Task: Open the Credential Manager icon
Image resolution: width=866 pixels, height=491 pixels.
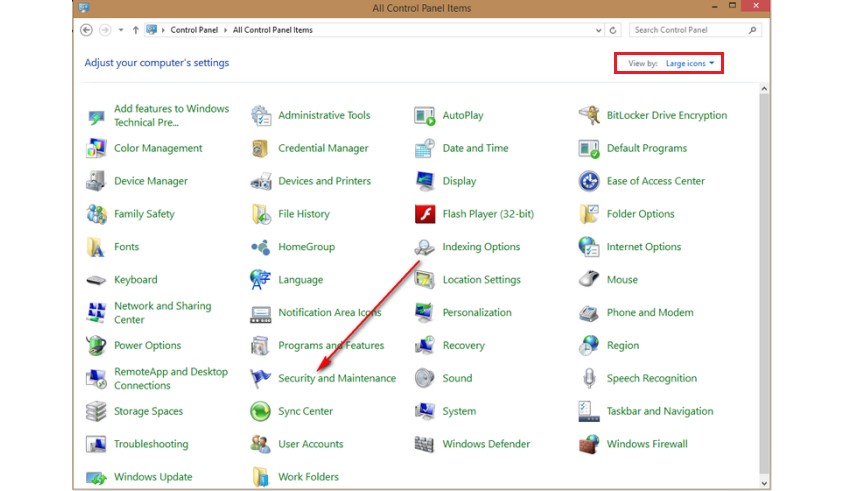Action: [261, 148]
